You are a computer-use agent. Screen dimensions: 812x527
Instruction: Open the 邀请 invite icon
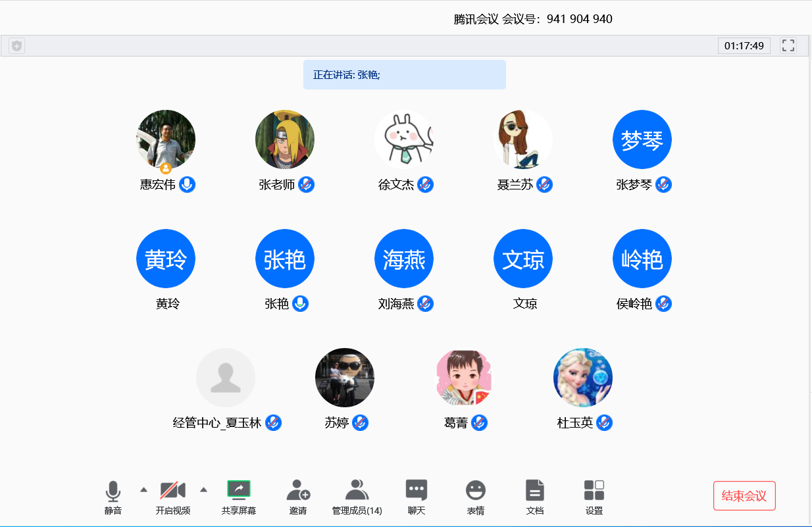pyautogui.click(x=298, y=490)
